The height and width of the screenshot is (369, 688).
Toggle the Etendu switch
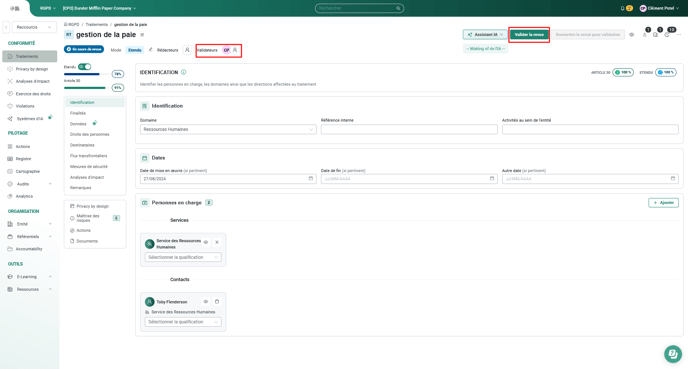[x=85, y=67]
